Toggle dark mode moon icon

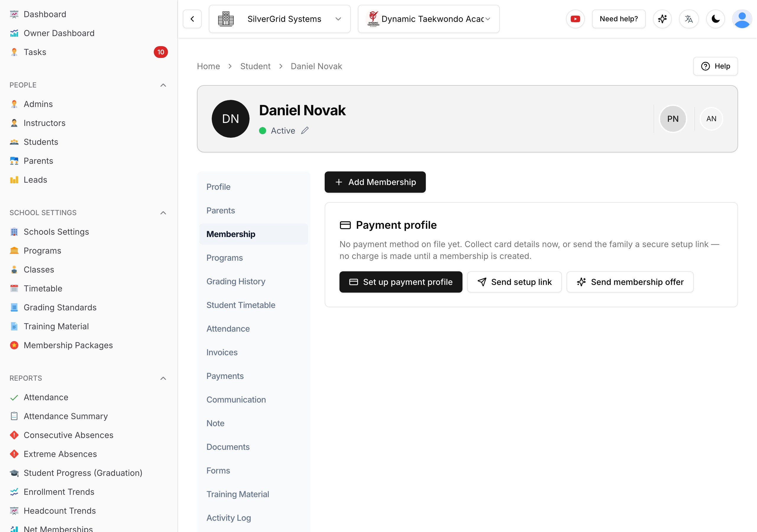[x=716, y=19]
